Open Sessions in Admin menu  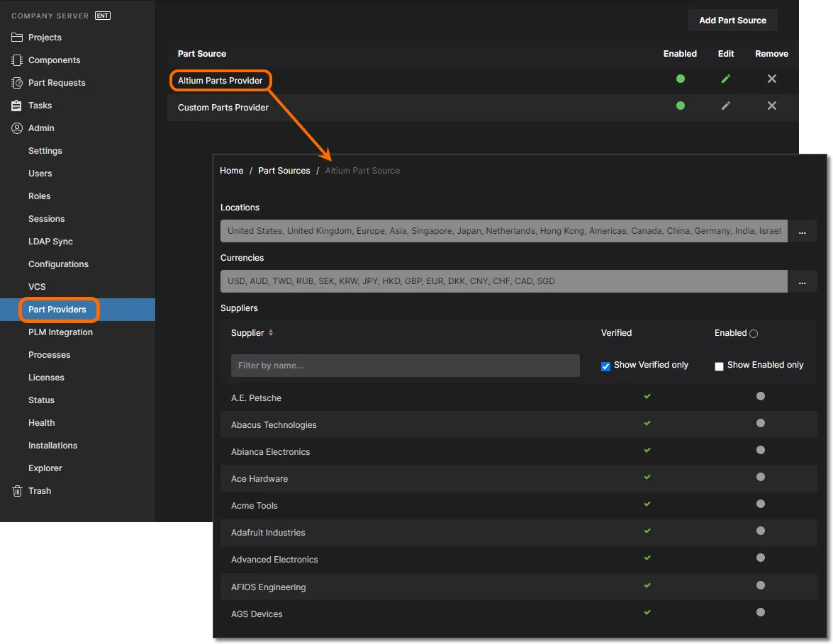(x=46, y=219)
